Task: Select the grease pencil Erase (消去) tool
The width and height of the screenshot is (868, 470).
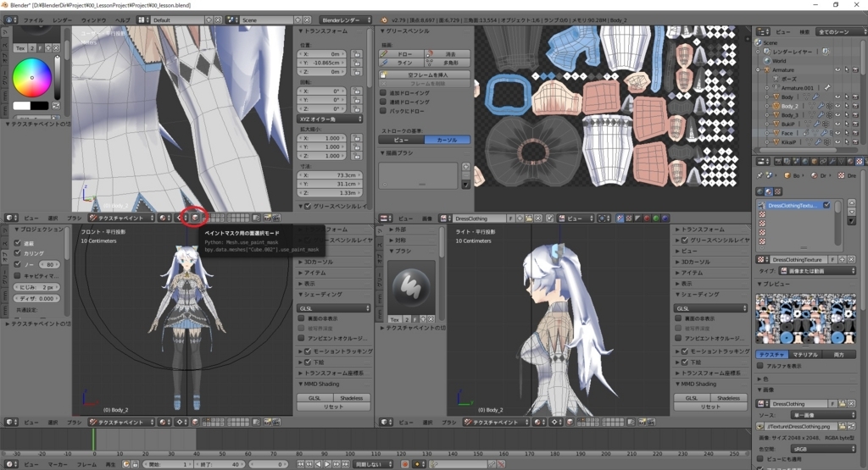Action: point(448,53)
